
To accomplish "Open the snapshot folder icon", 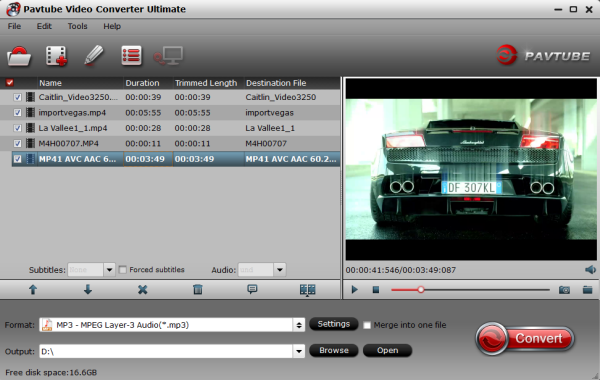I will [x=587, y=290].
